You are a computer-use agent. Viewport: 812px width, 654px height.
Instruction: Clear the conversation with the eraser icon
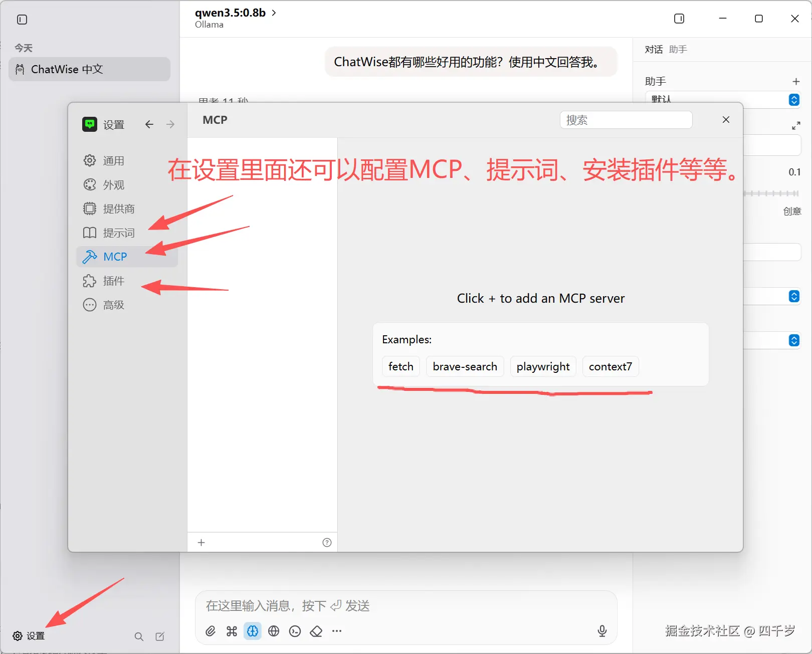tap(316, 631)
